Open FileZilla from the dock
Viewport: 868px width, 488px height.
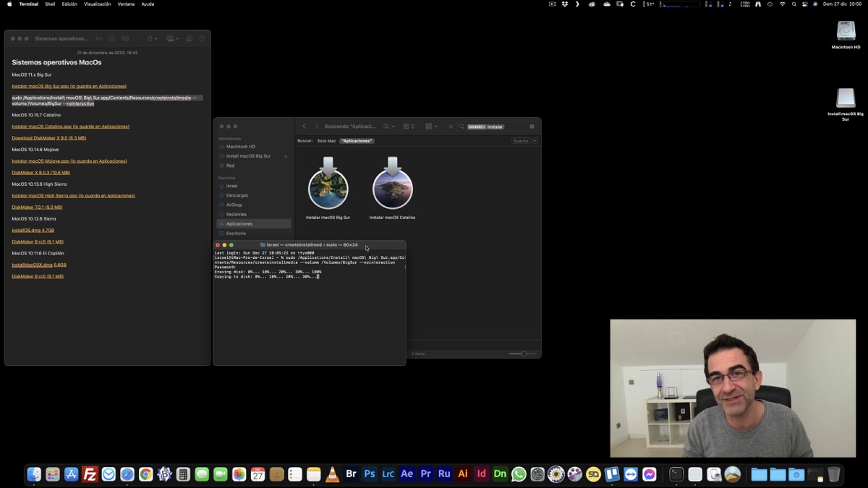(x=90, y=474)
